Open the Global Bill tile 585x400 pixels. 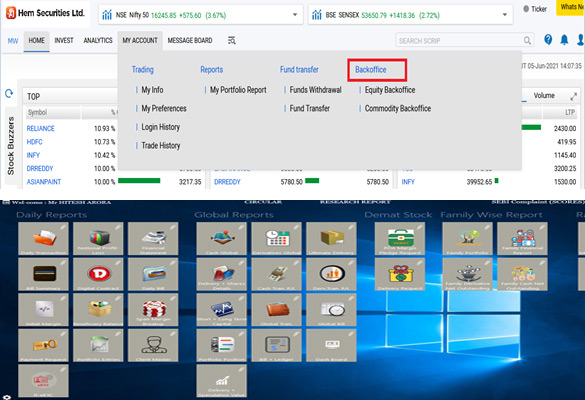331,309
